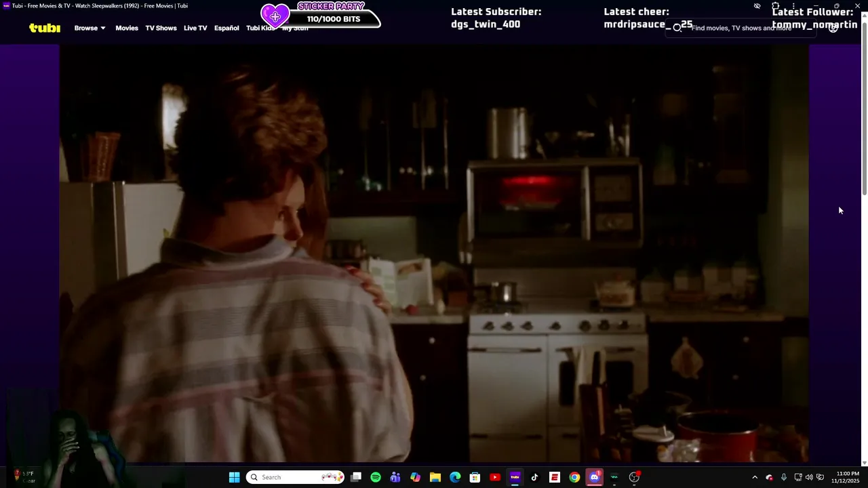This screenshot has width=868, height=488.
Task: Click the eye-slash icon in the title bar
Action: (x=757, y=6)
